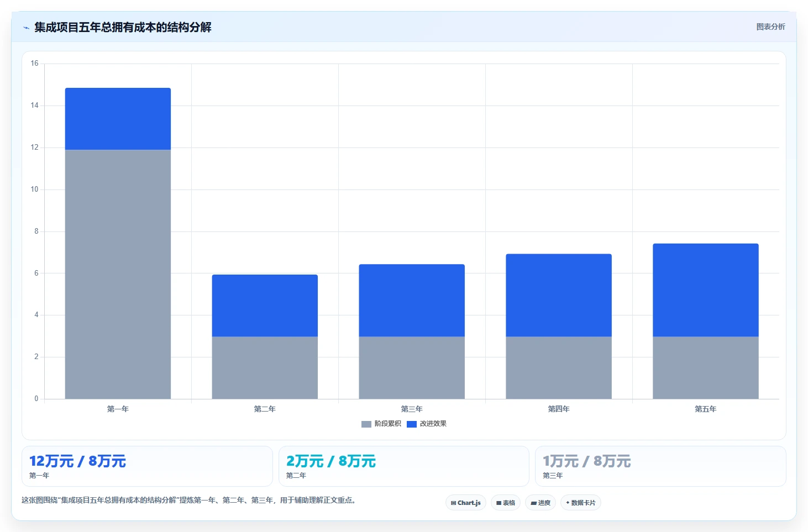Viewport: 808px width, 532px height.
Task: Click the gray 阶段累积 bar for 第二年
Action: click(265, 367)
